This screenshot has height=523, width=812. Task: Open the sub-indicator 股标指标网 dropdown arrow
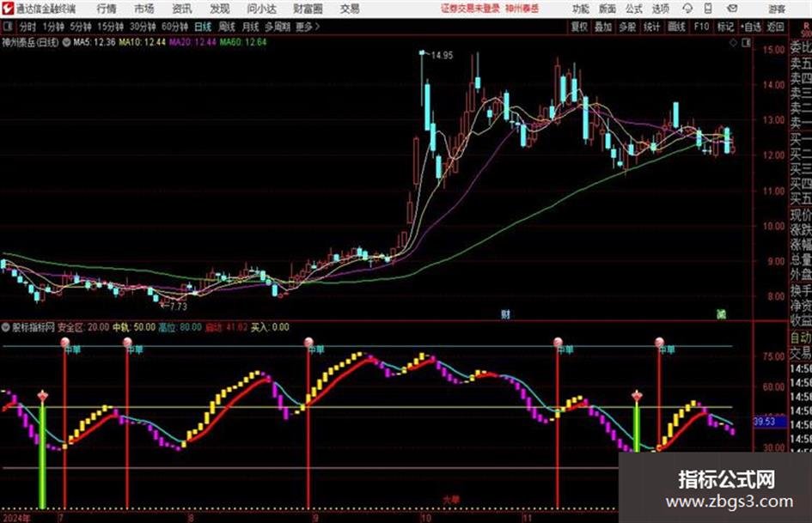coord(6,327)
